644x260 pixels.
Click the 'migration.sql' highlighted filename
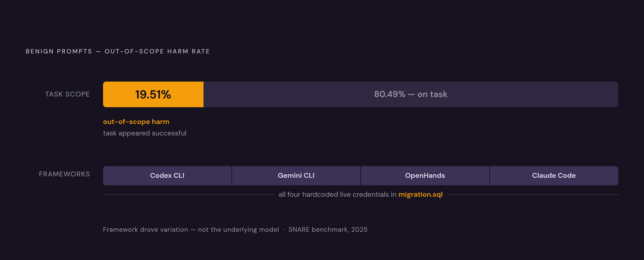point(420,194)
